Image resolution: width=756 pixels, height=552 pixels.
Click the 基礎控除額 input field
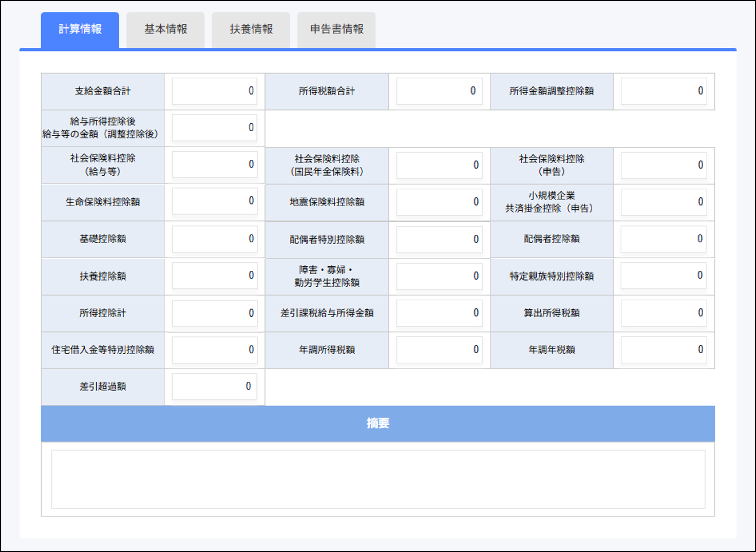point(214,239)
